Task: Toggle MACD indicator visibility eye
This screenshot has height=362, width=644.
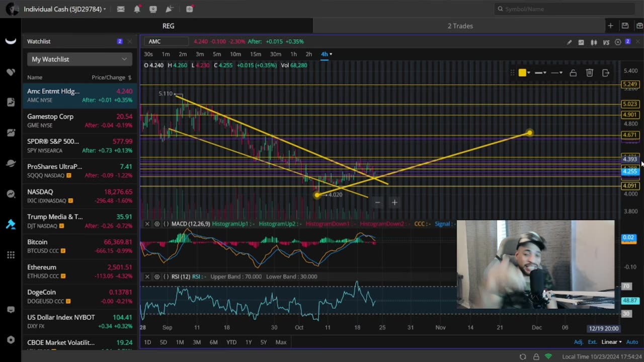Action: coord(157,224)
